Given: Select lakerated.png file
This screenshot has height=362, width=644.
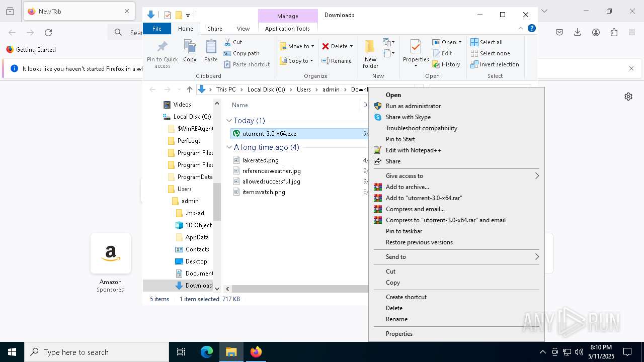Looking at the screenshot, I should [x=260, y=160].
